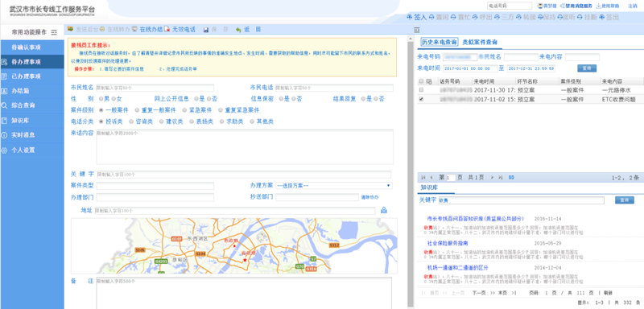Click the 来话内容 text area
The height and width of the screenshot is (309, 644).
tap(245, 147)
